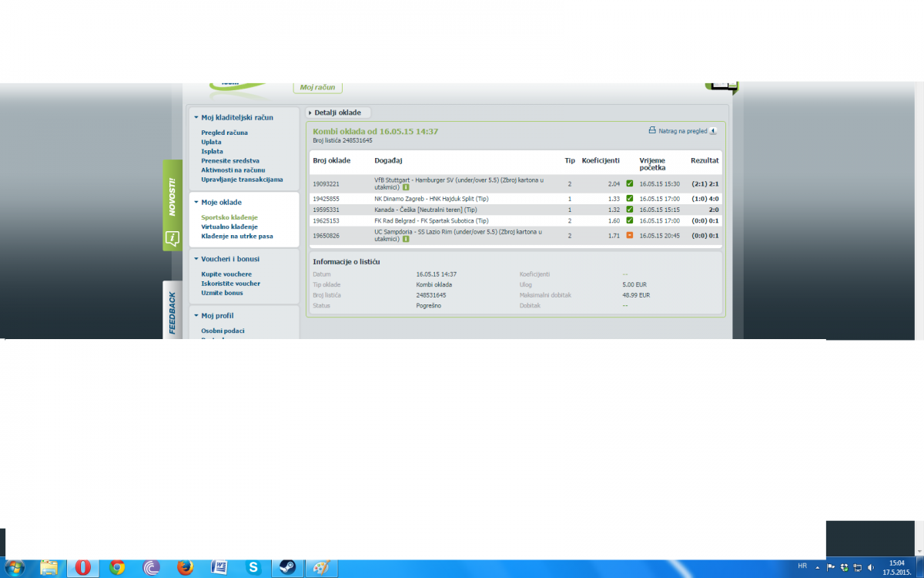Open the clock showing 15:04
Viewport: 924px width, 578px height.
coord(896,567)
